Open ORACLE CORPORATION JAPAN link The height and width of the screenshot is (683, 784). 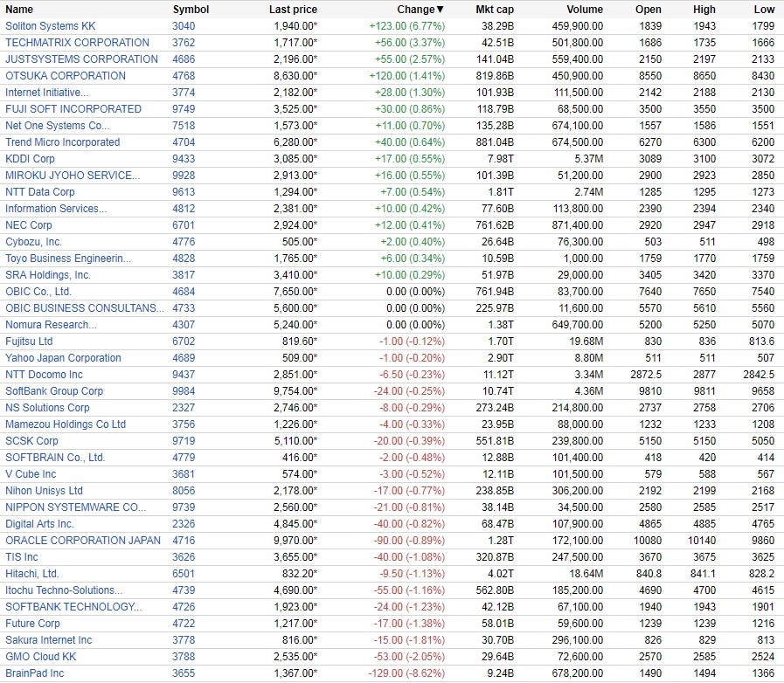coord(83,540)
